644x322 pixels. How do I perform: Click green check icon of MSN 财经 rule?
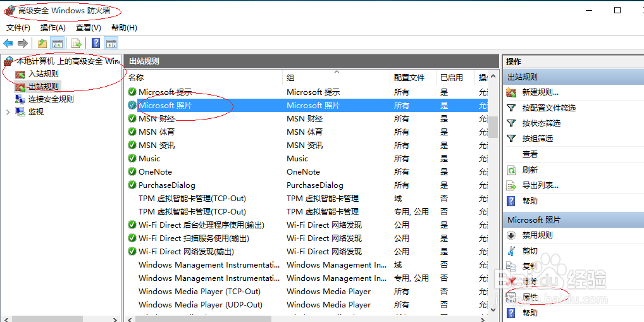point(132,119)
